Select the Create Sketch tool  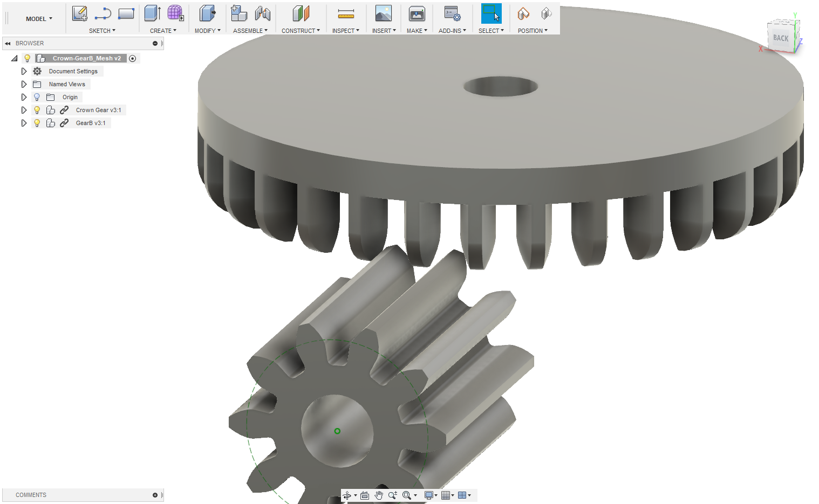[x=80, y=13]
